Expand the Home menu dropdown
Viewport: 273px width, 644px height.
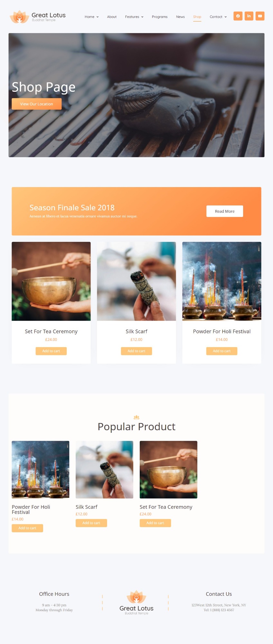pyautogui.click(x=91, y=17)
